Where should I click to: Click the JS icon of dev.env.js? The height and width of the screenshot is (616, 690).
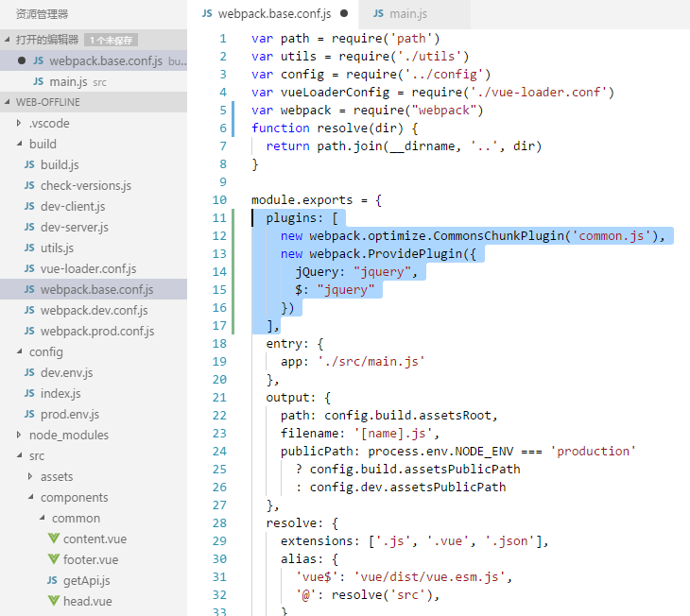click(x=29, y=372)
